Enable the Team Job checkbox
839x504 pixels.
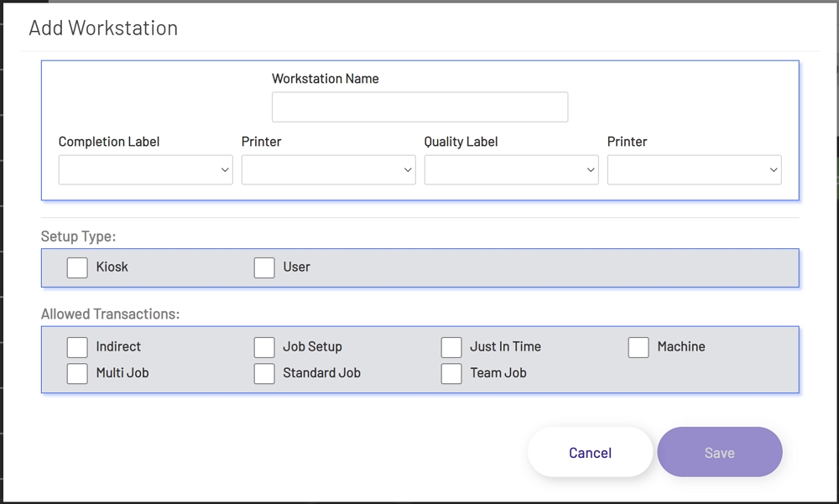451,373
